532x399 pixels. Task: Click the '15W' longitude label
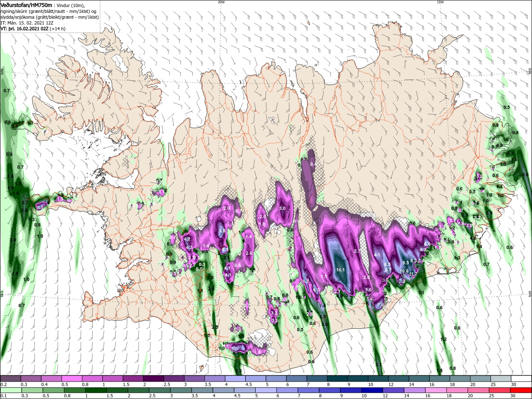[x=440, y=2]
